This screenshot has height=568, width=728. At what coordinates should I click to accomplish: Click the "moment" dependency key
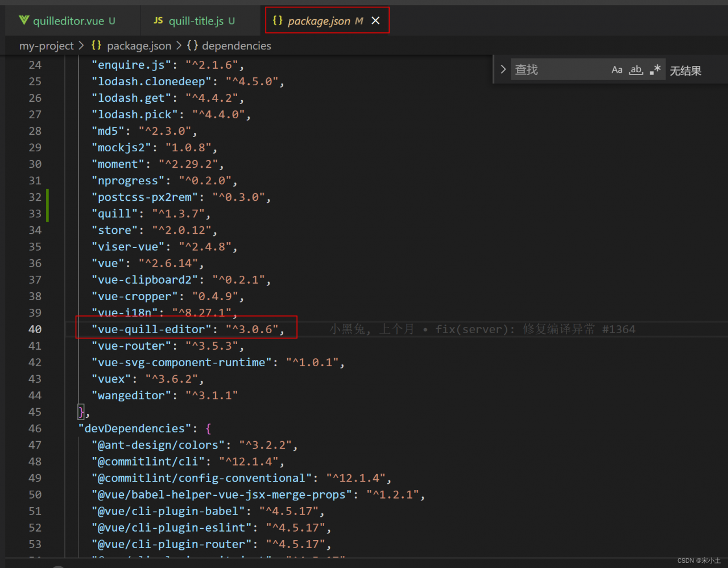click(118, 164)
